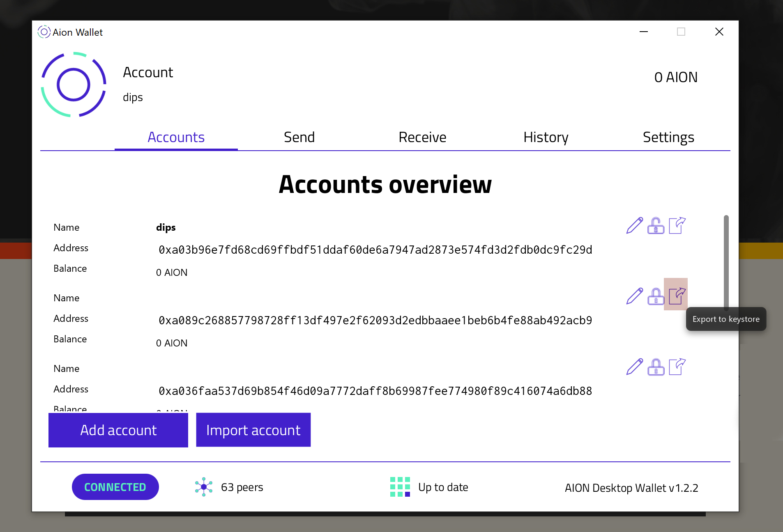Export the third account to keystore
The image size is (783, 532).
tap(677, 367)
